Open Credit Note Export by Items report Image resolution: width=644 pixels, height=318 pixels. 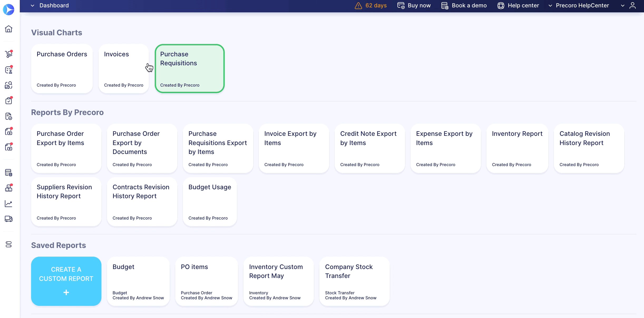[370, 148]
